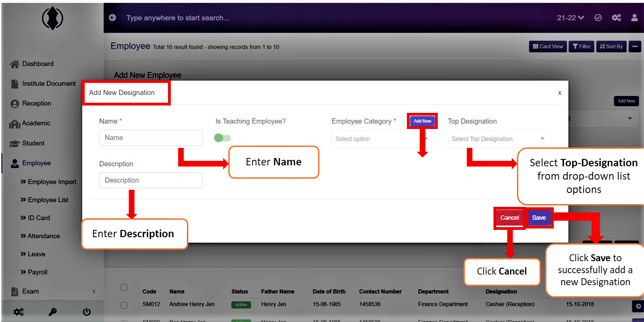Switch to Card View
Screen dimensions: 644x322
click(548, 47)
